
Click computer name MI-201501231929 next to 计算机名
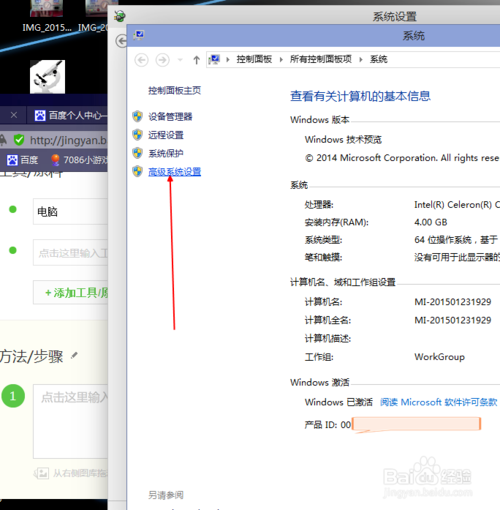click(453, 302)
